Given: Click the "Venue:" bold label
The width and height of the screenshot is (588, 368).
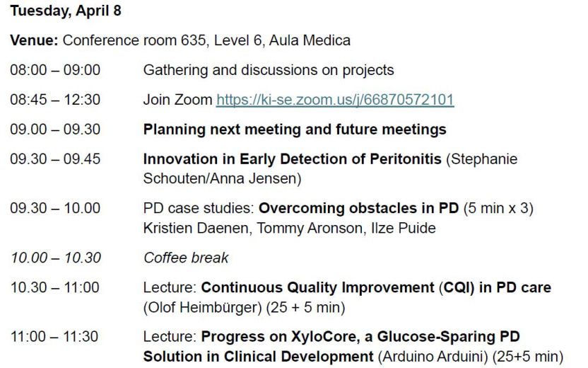Looking at the screenshot, I should [34, 40].
